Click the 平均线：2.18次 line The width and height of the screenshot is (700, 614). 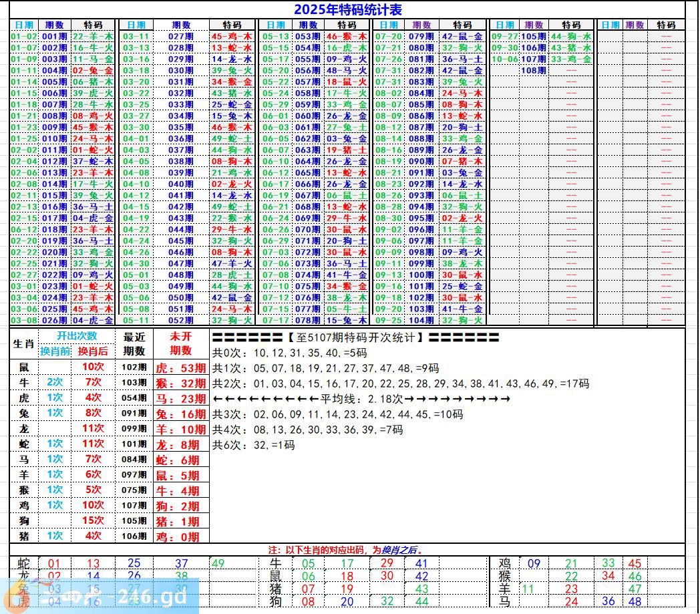361,399
